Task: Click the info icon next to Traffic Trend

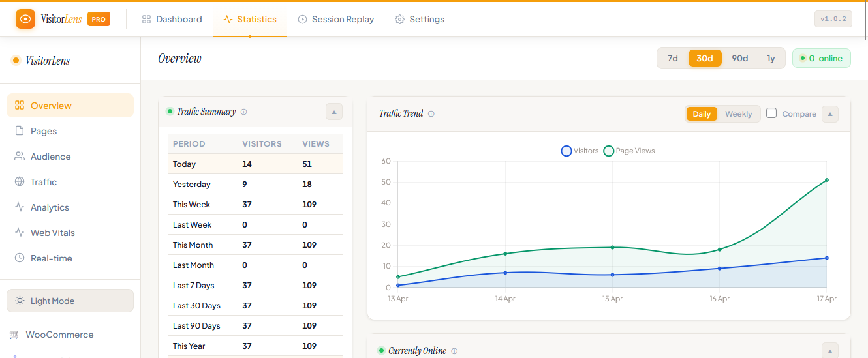Action: click(x=431, y=114)
